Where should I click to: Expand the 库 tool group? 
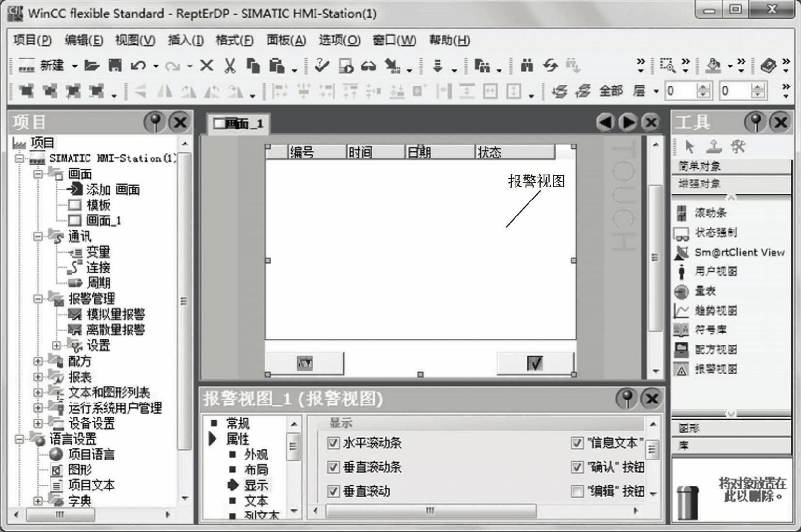(731, 446)
